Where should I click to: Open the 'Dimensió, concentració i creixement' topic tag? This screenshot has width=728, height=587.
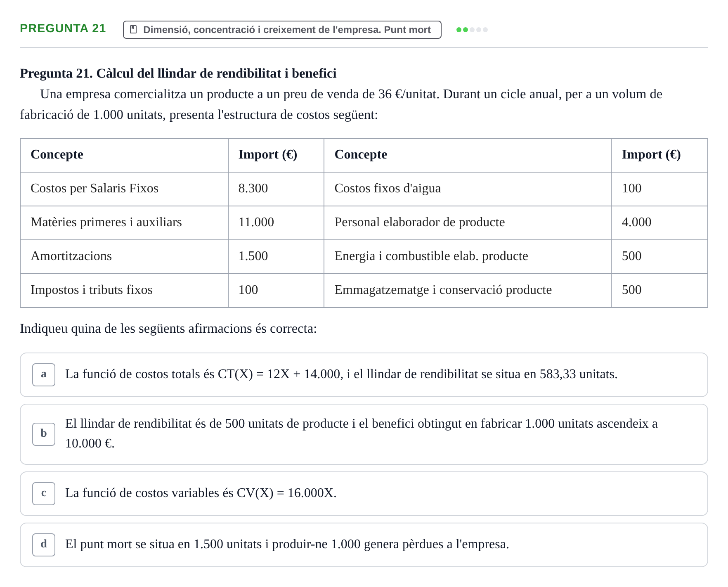282,30
